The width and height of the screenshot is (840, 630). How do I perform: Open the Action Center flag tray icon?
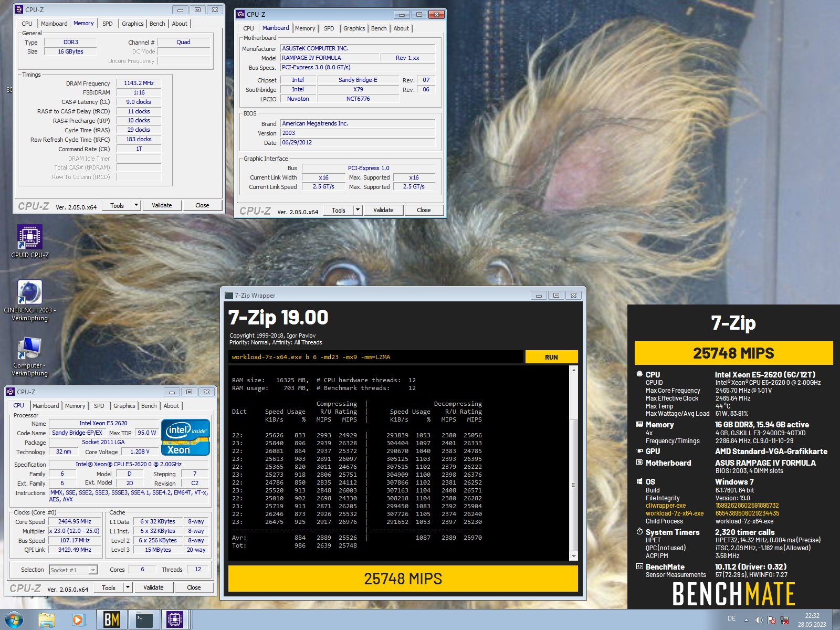772,620
